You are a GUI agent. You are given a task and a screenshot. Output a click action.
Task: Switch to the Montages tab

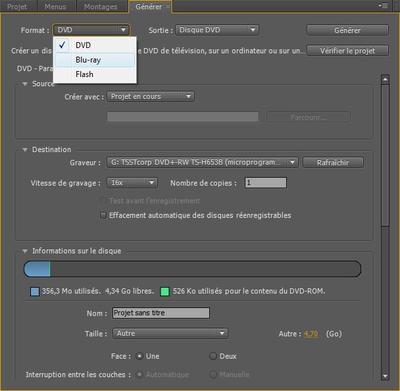[x=101, y=7]
